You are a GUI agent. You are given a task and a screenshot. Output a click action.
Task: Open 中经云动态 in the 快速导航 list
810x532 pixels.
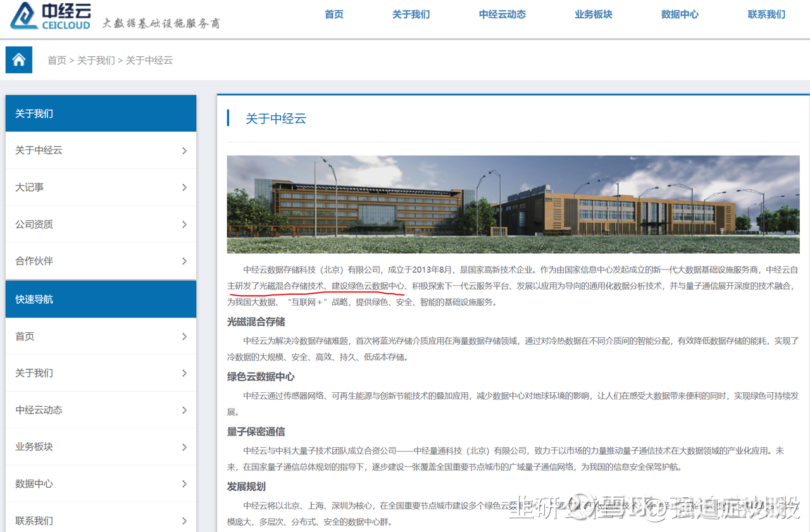tap(101, 410)
